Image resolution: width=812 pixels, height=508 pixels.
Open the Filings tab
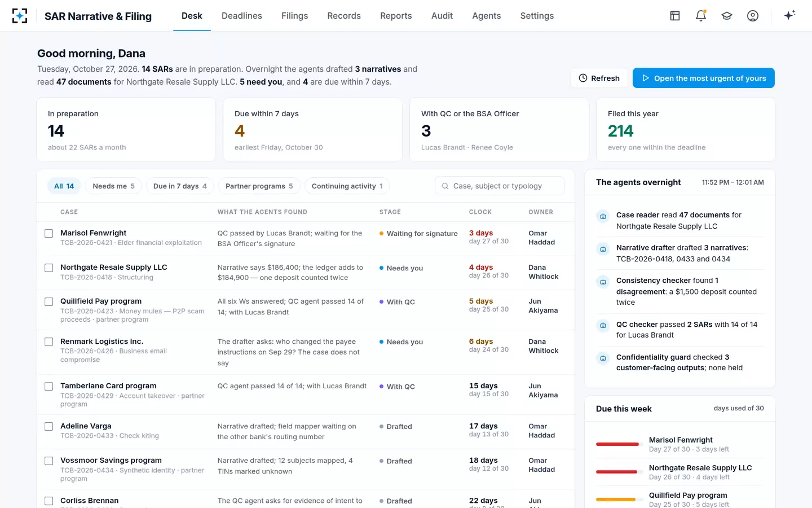coord(295,16)
